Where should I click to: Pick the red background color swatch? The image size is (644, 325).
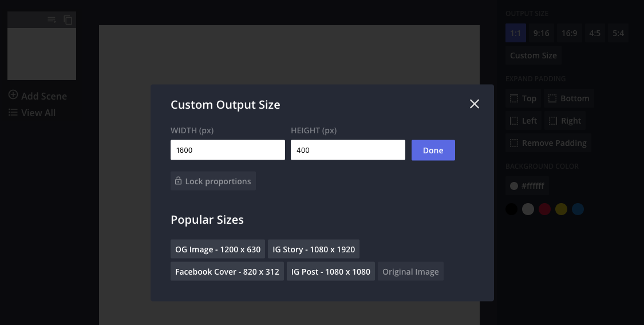click(544, 209)
